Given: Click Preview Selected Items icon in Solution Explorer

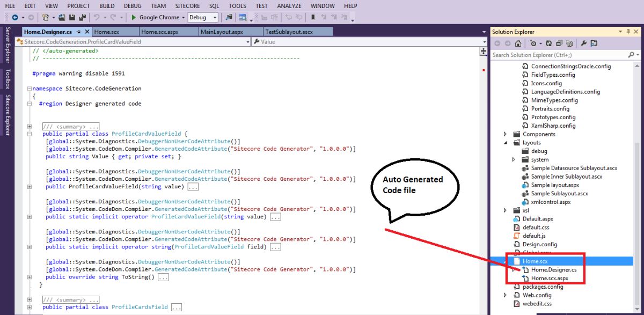Looking at the screenshot, I should (x=594, y=43).
